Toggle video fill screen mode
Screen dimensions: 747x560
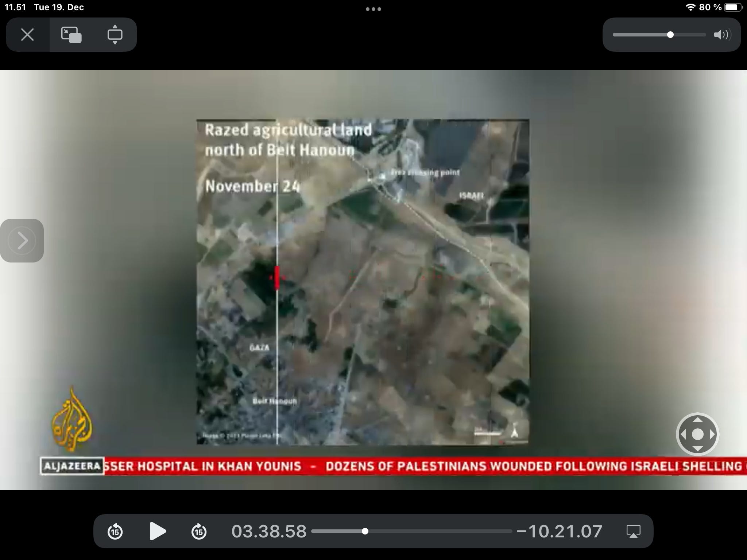(x=115, y=35)
